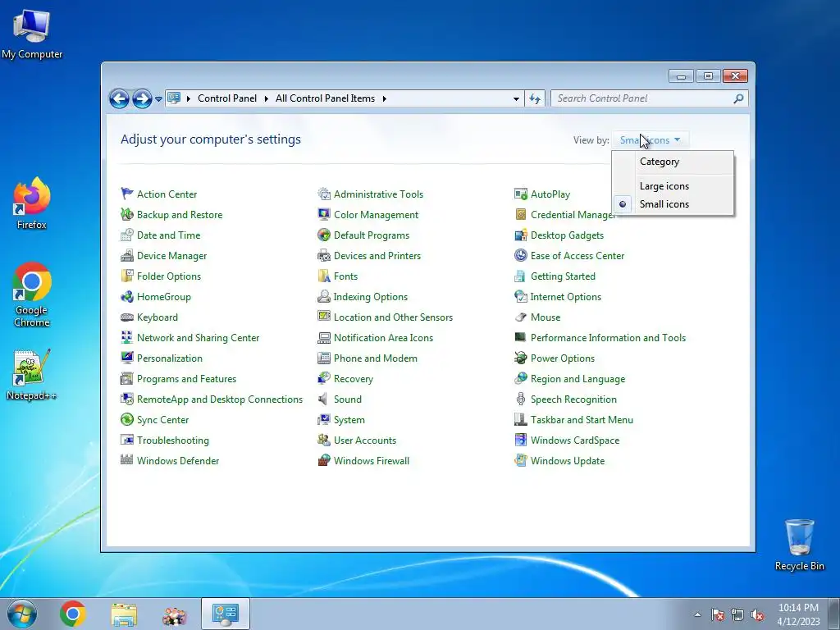Open the Personalization link

point(169,358)
